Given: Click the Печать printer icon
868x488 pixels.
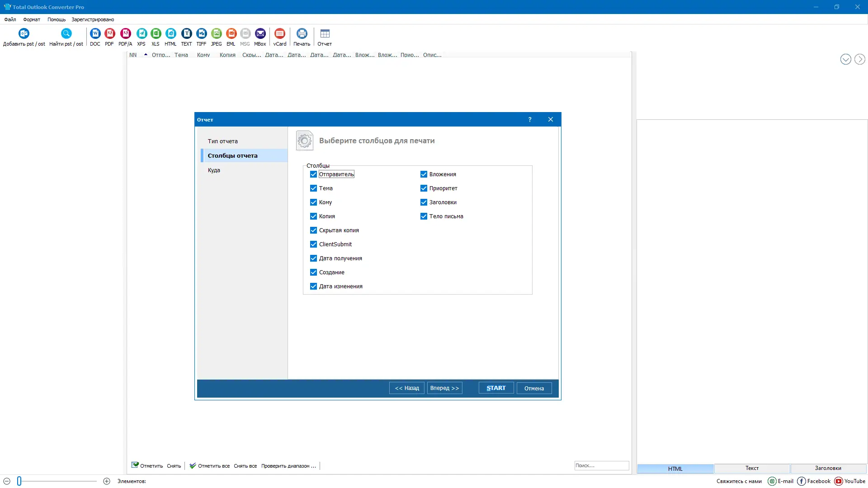Looking at the screenshot, I should coord(302,34).
